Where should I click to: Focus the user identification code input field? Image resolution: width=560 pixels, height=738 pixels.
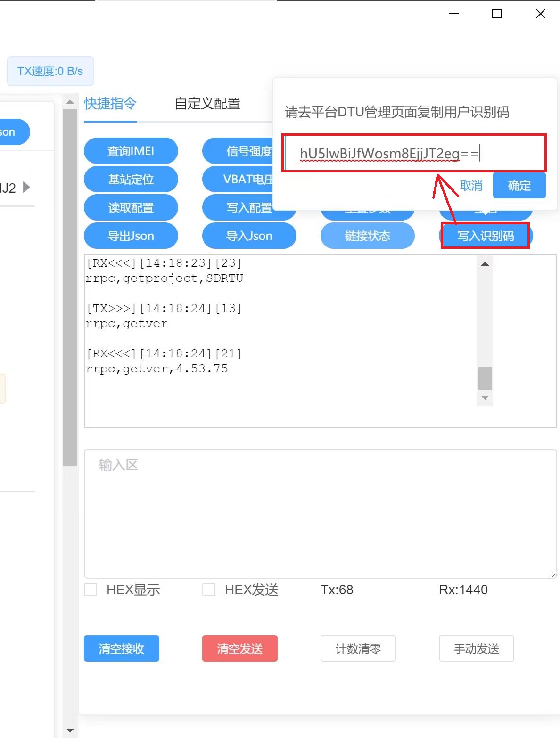coord(414,153)
